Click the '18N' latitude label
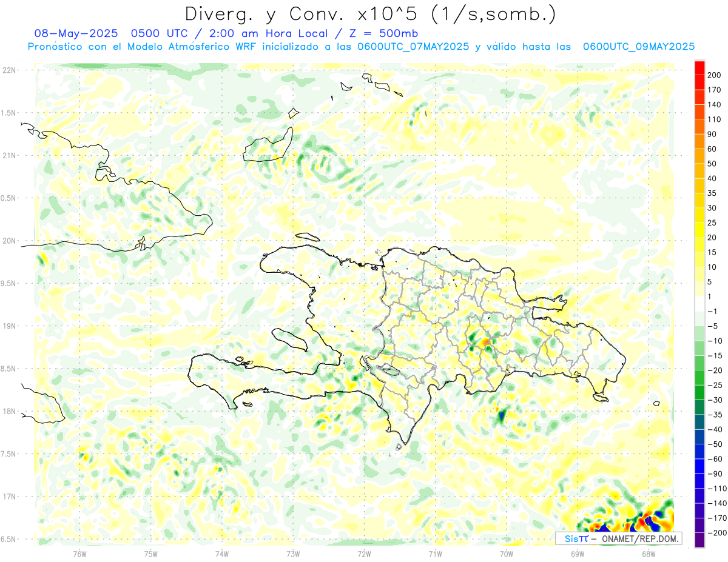 click(9, 412)
